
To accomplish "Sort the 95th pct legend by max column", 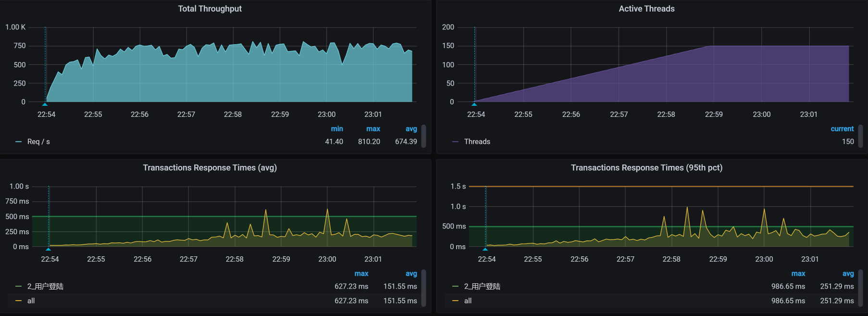I will [x=798, y=274].
